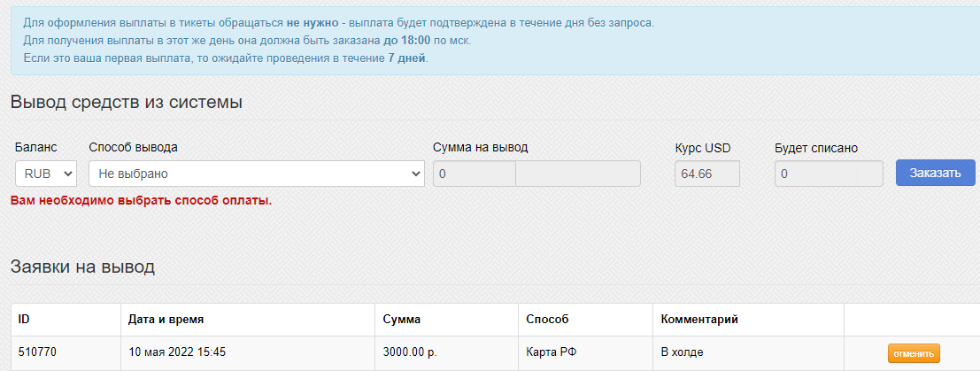Viewport: 980px width, 371px height.
Task: Select request ID 510770 cell
Action: (x=66, y=352)
